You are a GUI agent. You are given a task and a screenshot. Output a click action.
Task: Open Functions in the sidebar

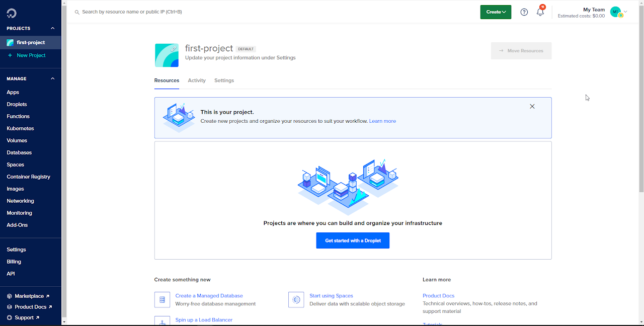pyautogui.click(x=18, y=117)
